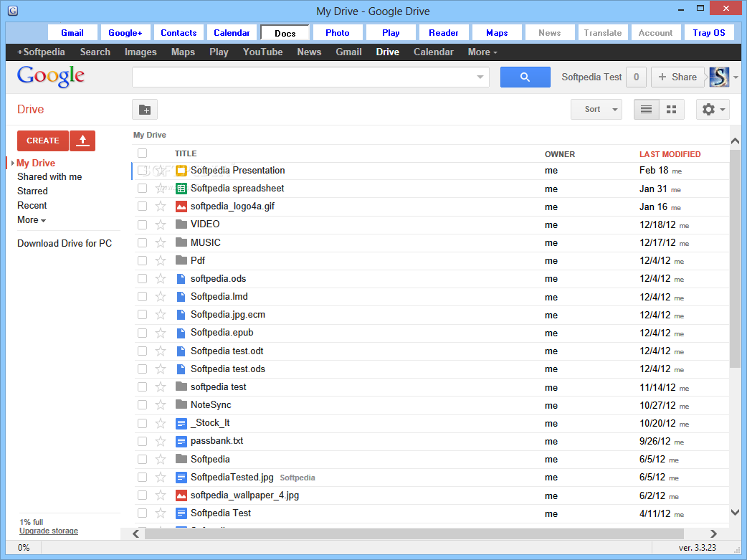The height and width of the screenshot is (560, 747).
Task: Select the Tray OS tab
Action: tap(709, 33)
